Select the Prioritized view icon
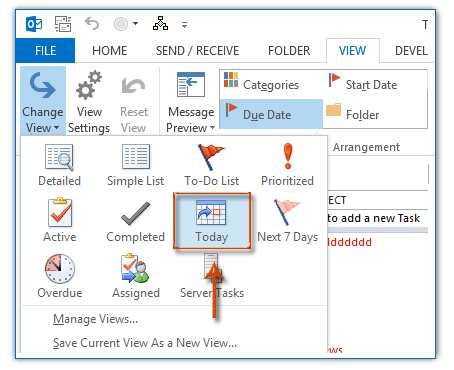 point(287,165)
